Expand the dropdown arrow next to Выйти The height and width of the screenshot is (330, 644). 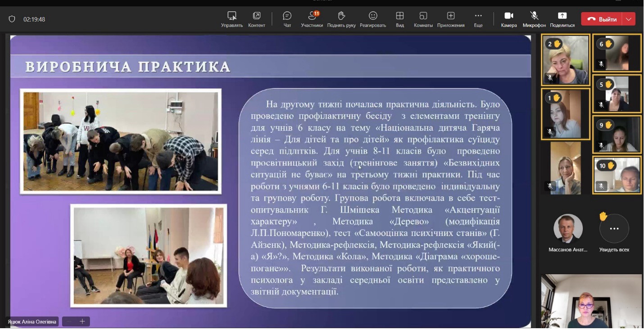point(629,19)
